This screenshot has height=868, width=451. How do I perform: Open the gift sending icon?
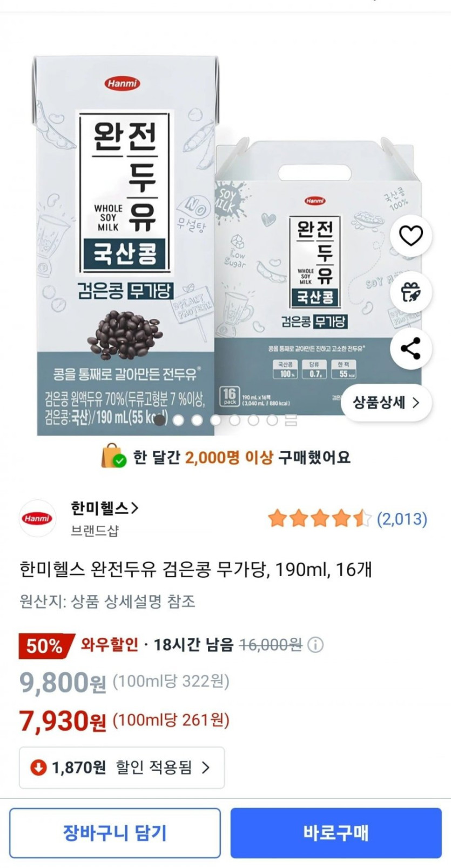point(411,292)
